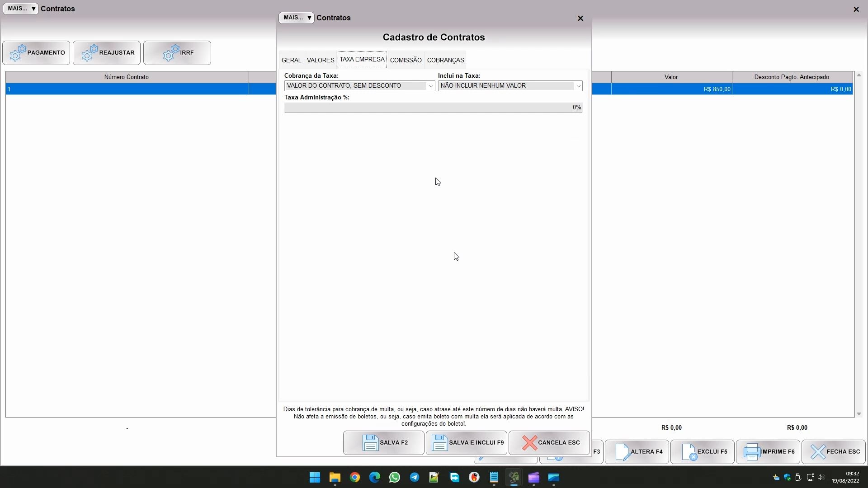The height and width of the screenshot is (488, 868).
Task: Click the IMPRIME F6 printer icon
Action: click(x=752, y=452)
